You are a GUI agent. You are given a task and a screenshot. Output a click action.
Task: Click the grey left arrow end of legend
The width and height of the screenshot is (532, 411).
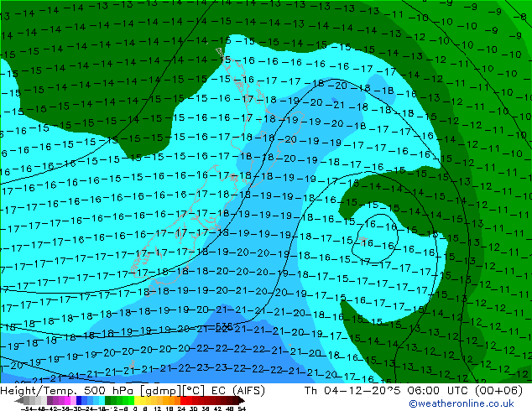pyautogui.click(x=19, y=401)
